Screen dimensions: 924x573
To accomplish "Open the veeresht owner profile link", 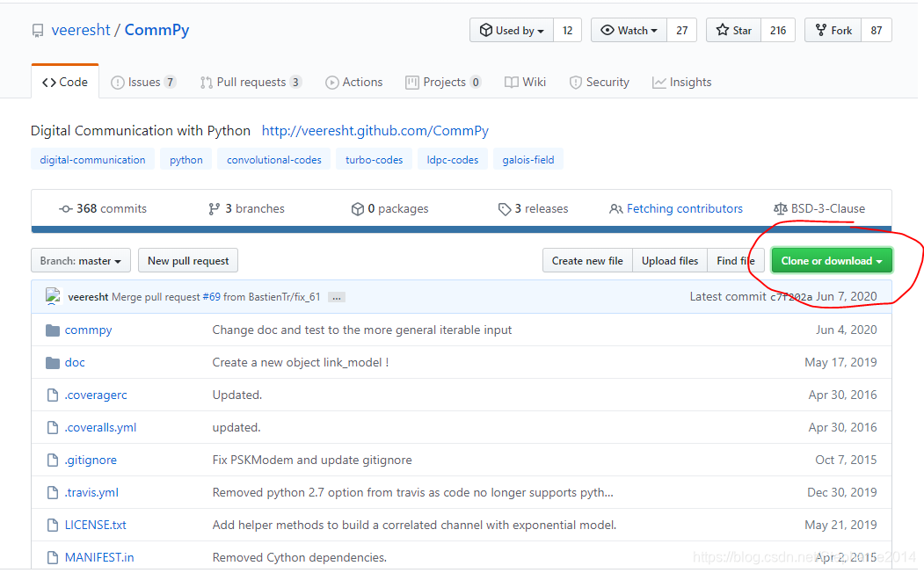I will pyautogui.click(x=81, y=30).
